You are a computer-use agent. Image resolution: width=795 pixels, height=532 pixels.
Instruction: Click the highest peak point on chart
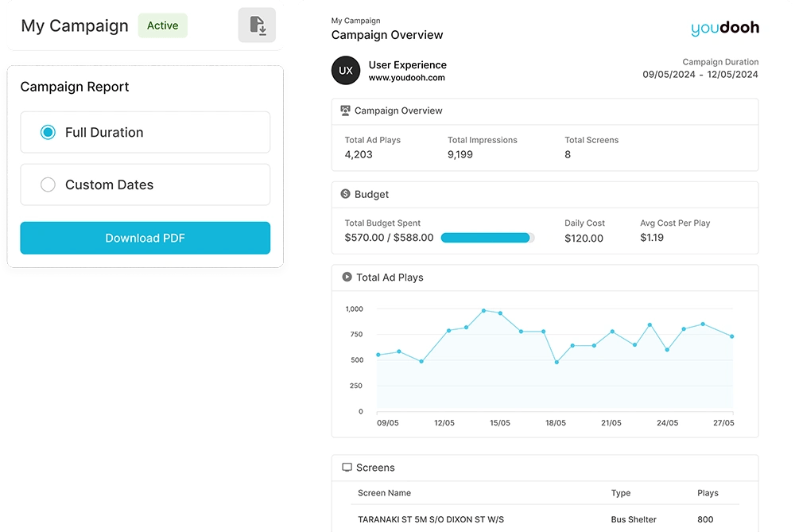point(483,310)
